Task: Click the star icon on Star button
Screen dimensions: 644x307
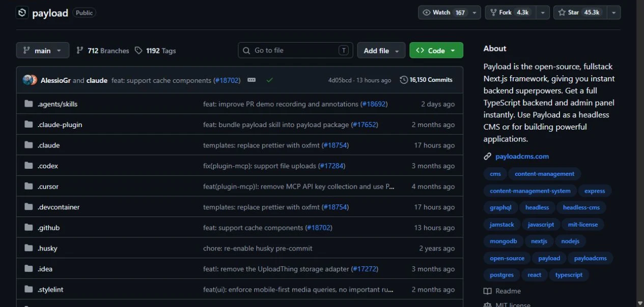Action: click(562, 13)
